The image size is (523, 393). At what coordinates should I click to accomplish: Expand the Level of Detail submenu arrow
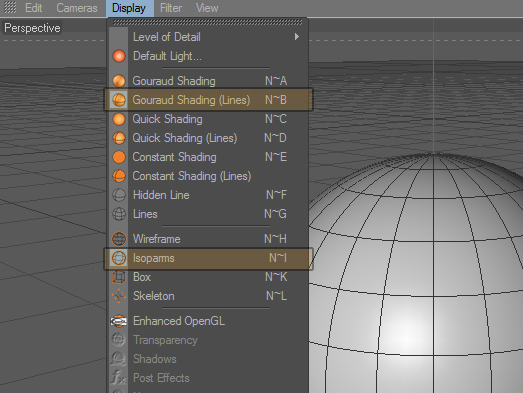click(297, 37)
